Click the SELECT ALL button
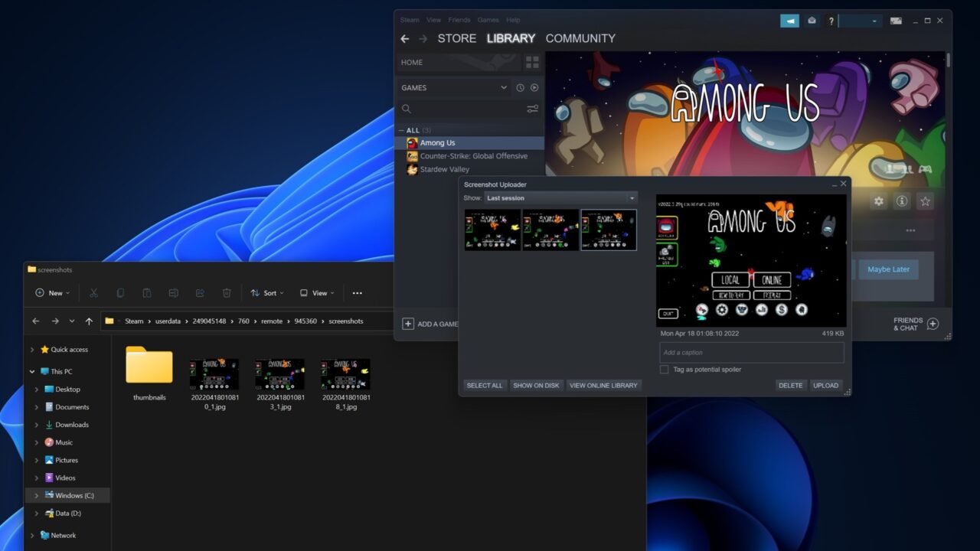 click(485, 386)
